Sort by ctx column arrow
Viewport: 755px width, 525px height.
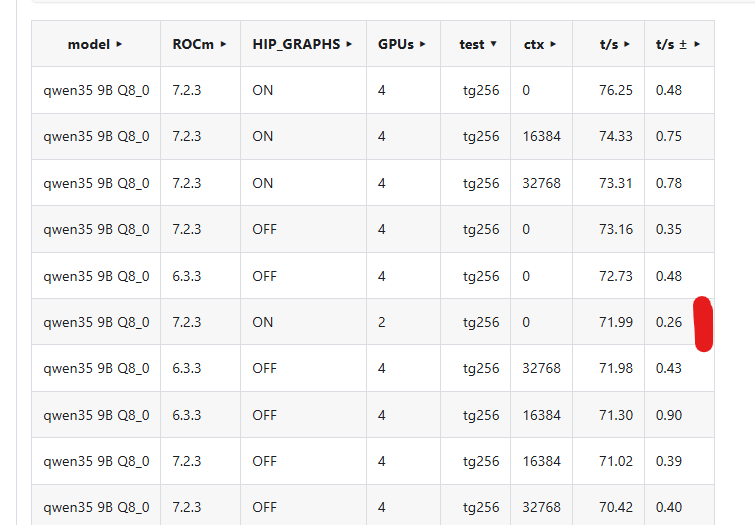[x=553, y=44]
